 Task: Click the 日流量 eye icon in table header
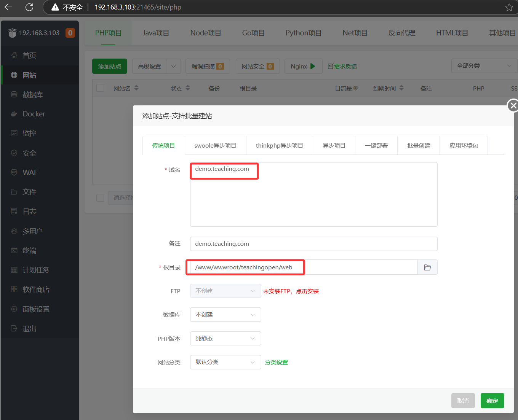[356, 88]
